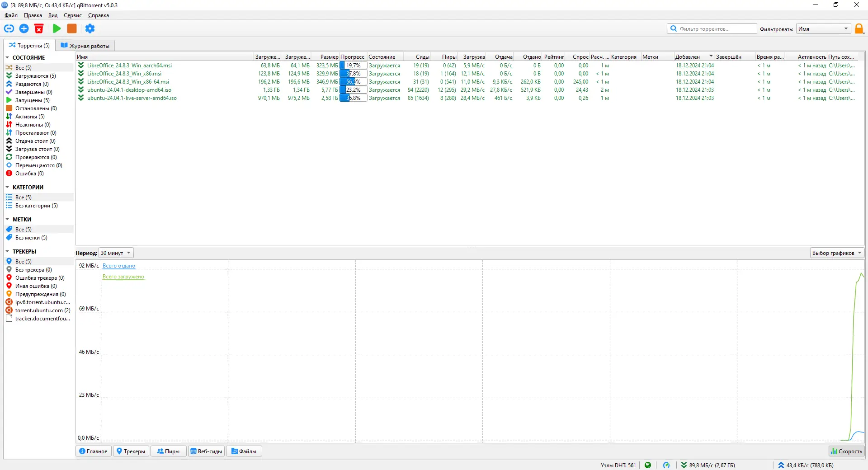Open the Файл menu
The width and height of the screenshot is (868, 470).
tap(11, 15)
